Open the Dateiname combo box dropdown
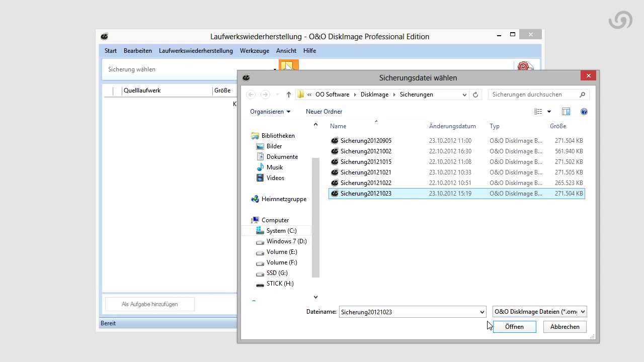This screenshot has width=644, height=362. [x=482, y=312]
